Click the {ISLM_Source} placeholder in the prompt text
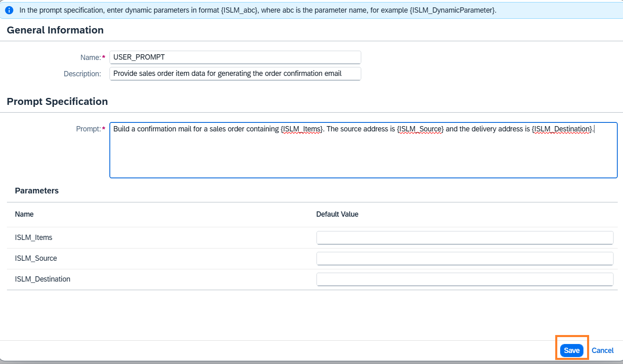 420,129
